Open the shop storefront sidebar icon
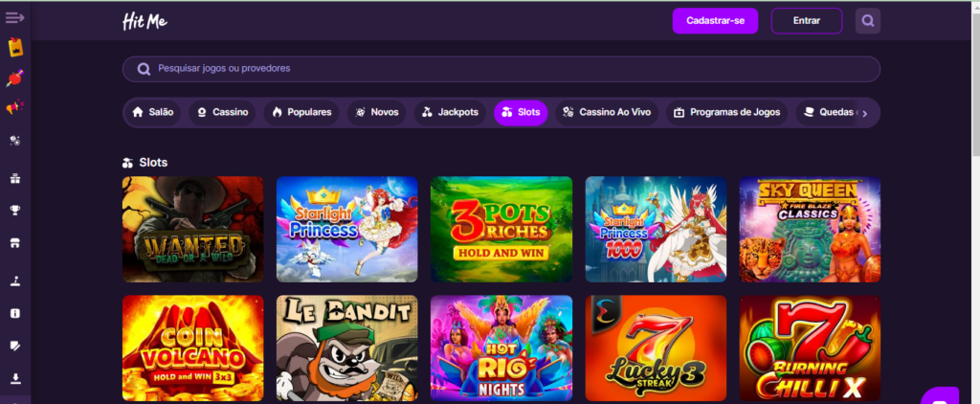This screenshot has height=404, width=980. (15, 244)
